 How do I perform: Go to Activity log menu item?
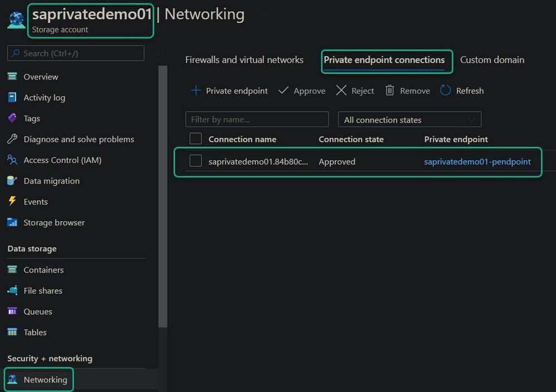point(45,98)
